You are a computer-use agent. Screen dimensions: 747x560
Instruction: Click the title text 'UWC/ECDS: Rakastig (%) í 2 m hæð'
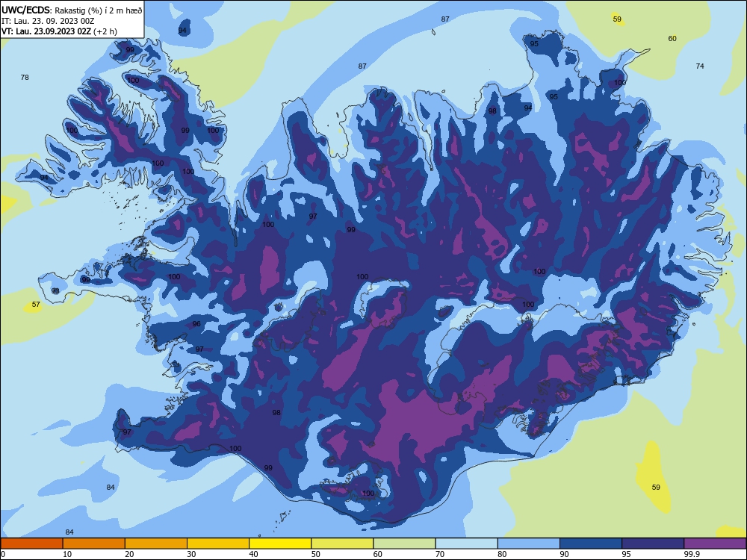[x=72, y=10]
